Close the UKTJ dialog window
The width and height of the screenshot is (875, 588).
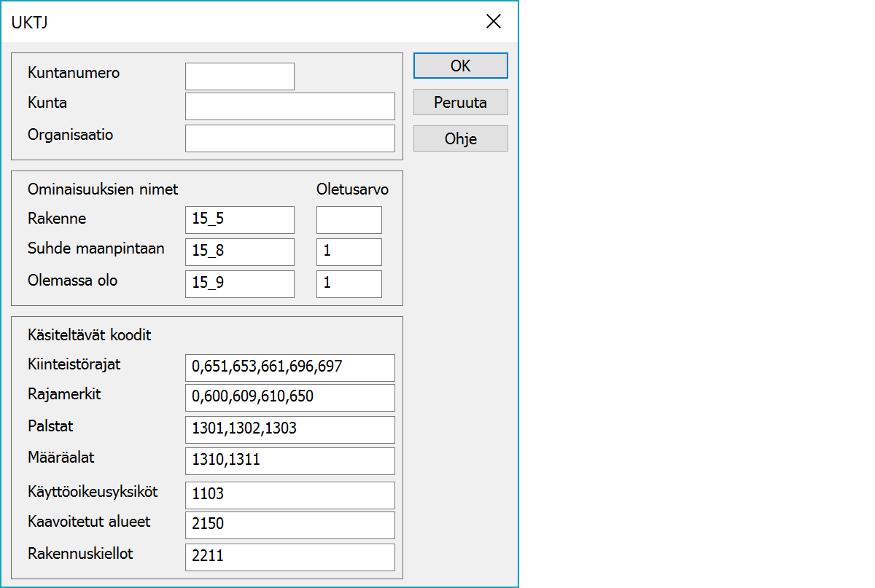pyautogui.click(x=494, y=22)
